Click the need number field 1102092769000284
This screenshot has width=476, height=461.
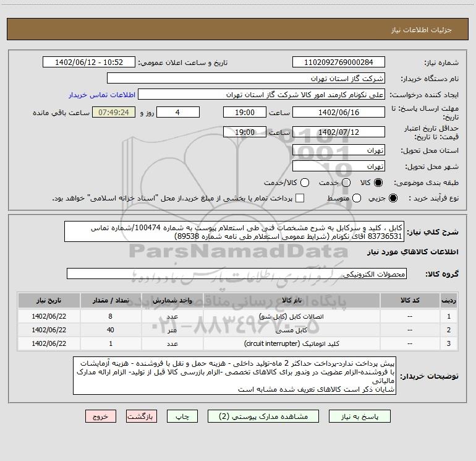pos(339,62)
